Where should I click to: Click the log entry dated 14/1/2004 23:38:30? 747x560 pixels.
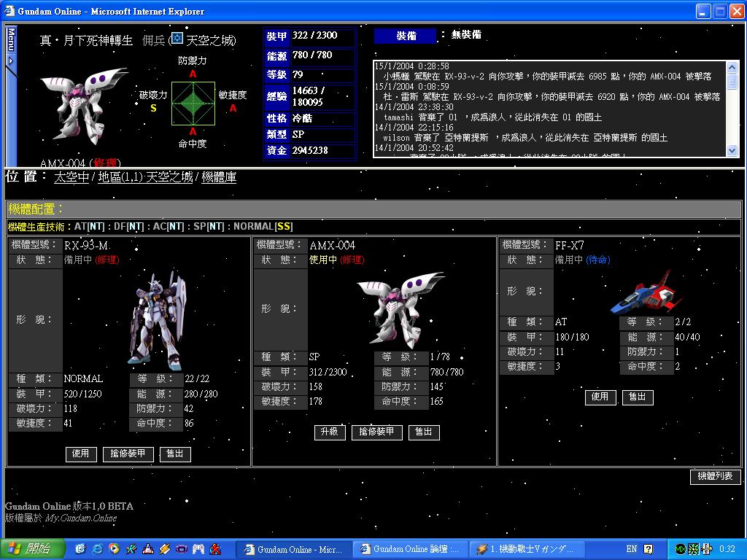(488, 112)
